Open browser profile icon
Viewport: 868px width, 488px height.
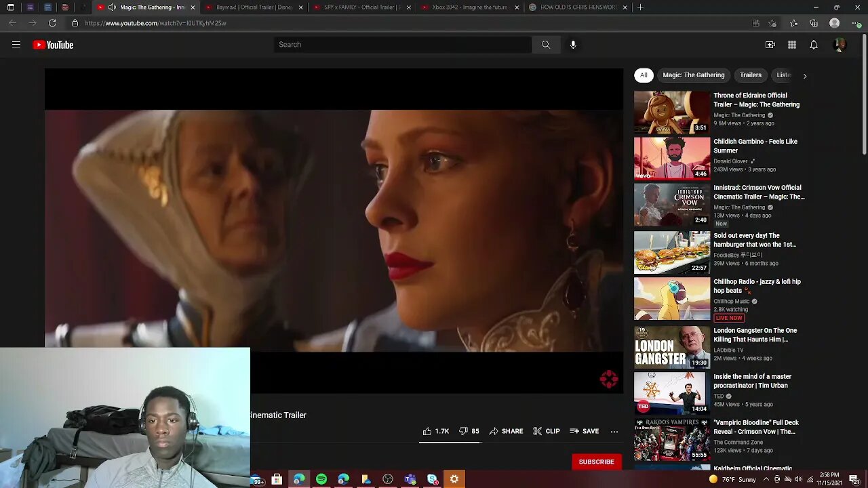coord(835,23)
